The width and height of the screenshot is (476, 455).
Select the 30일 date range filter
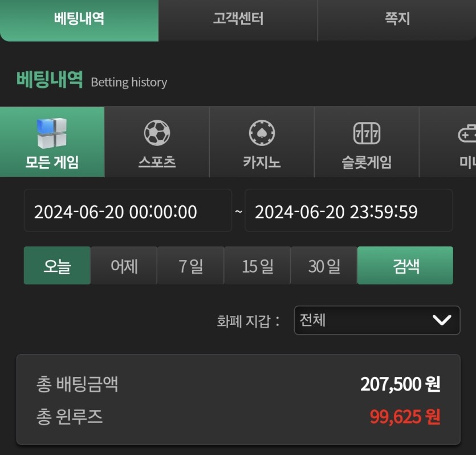pos(324,266)
